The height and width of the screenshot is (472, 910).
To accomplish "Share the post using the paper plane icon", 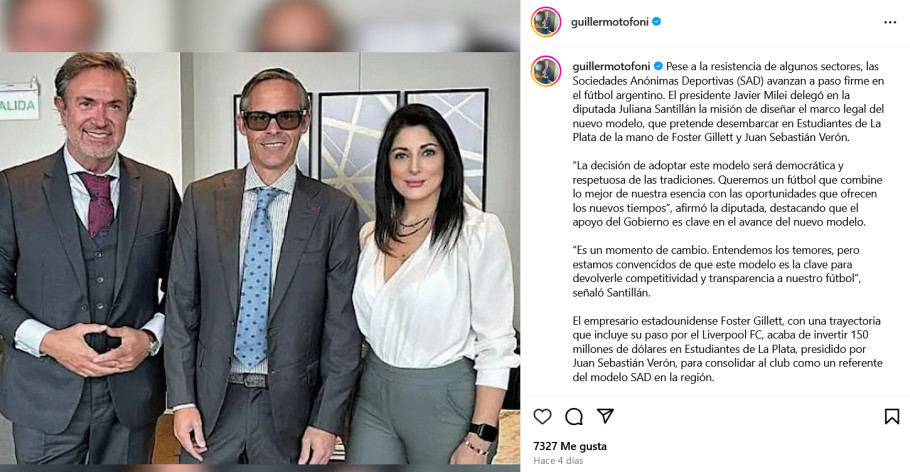I will [x=605, y=416].
